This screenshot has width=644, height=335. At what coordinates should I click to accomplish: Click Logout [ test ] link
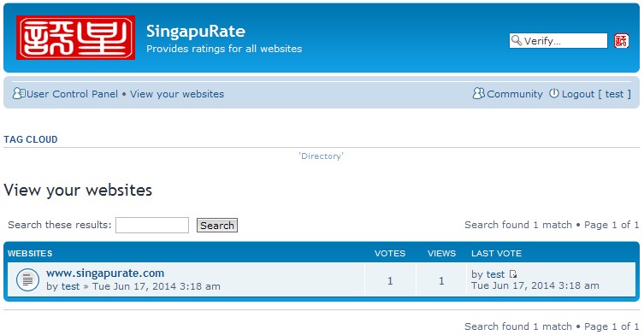click(x=596, y=94)
